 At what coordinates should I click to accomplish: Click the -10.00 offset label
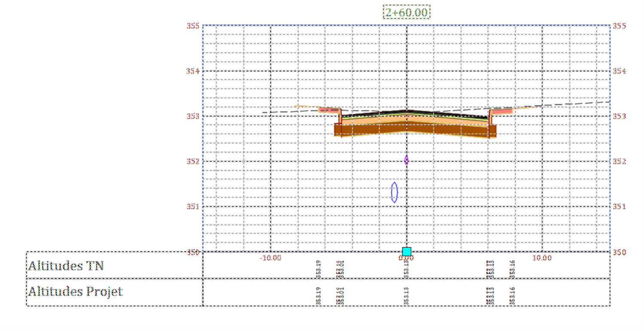click(270, 258)
